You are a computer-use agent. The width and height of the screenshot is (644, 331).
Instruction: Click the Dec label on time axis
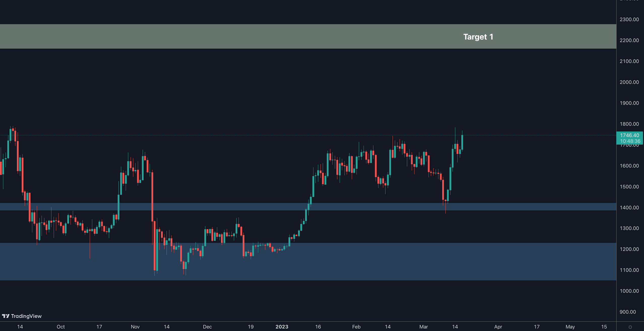tap(207, 327)
